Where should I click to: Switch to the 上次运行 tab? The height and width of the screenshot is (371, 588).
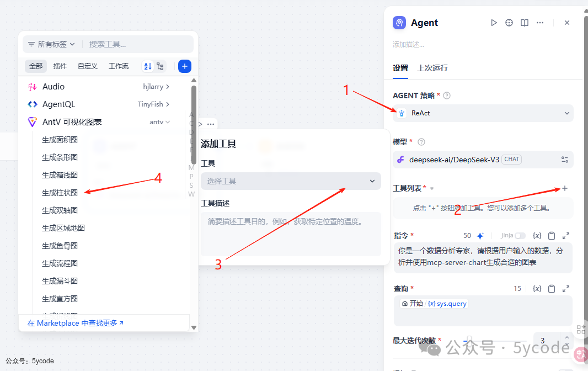pyautogui.click(x=432, y=68)
